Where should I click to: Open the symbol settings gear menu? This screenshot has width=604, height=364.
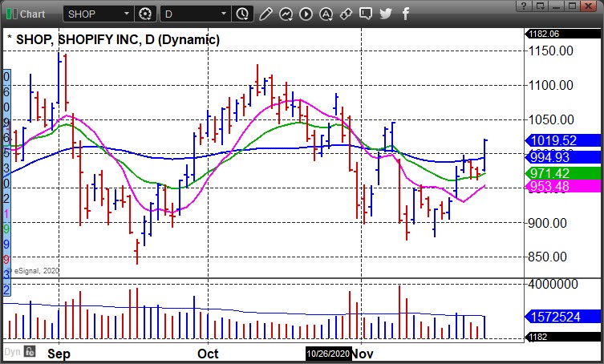(145, 14)
